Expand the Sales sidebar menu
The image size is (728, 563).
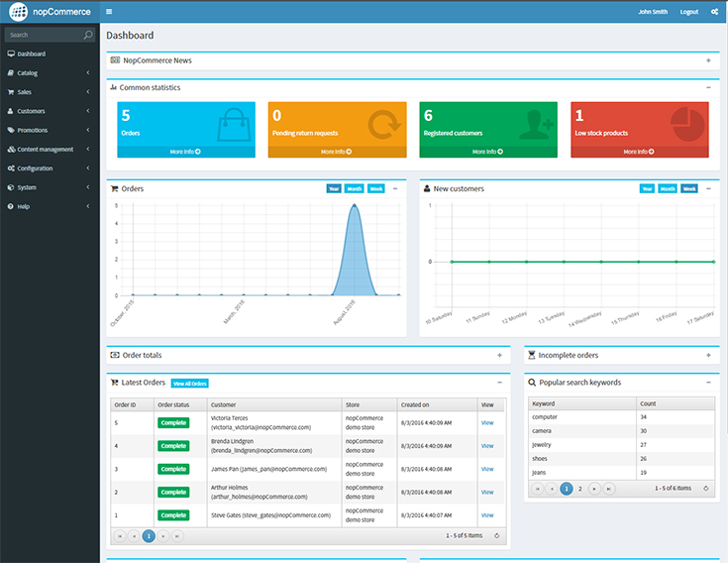coord(50,92)
